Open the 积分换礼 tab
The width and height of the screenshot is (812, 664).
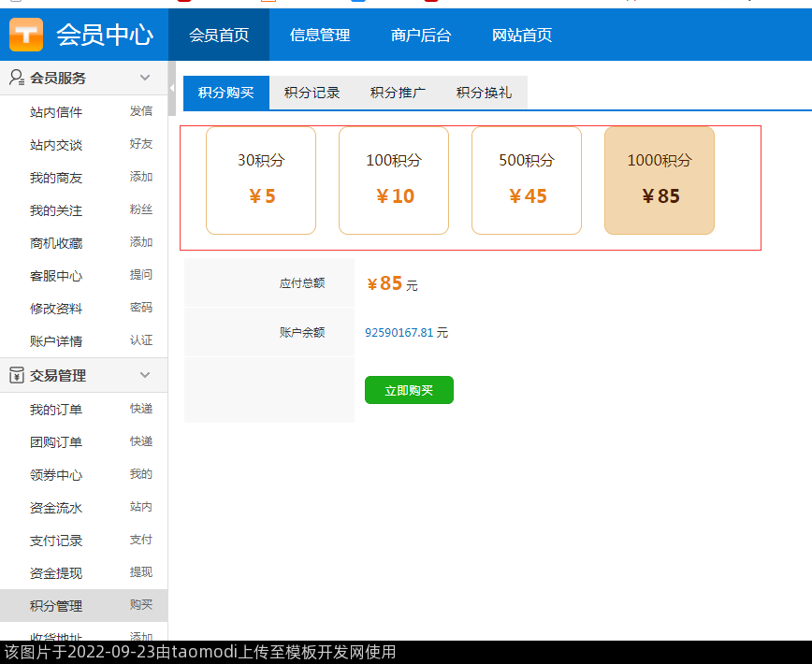[x=485, y=93]
